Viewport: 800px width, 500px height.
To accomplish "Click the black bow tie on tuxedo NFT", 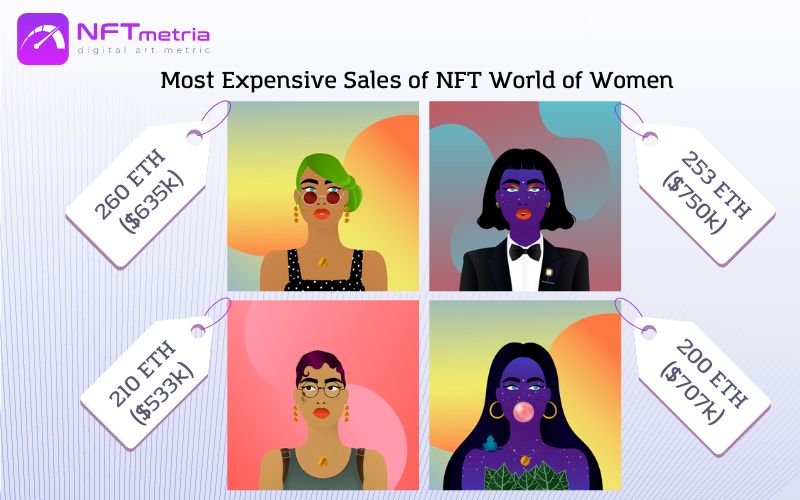I will pyautogui.click(x=525, y=252).
